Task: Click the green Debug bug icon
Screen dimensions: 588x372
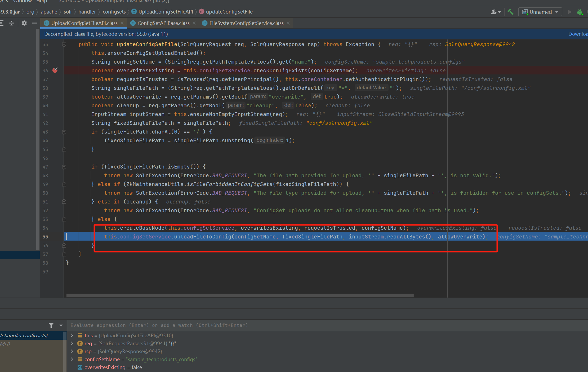Action: (x=580, y=12)
